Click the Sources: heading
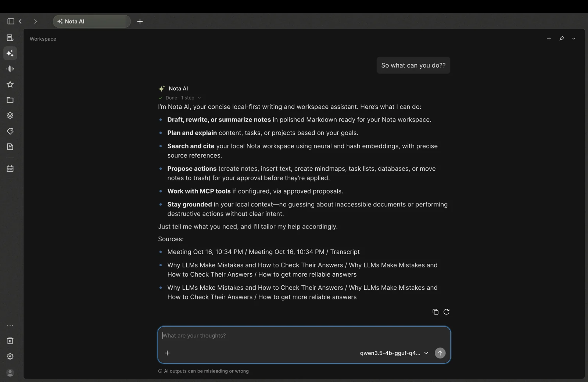Viewport: 588px width, 382px height. [x=171, y=239]
